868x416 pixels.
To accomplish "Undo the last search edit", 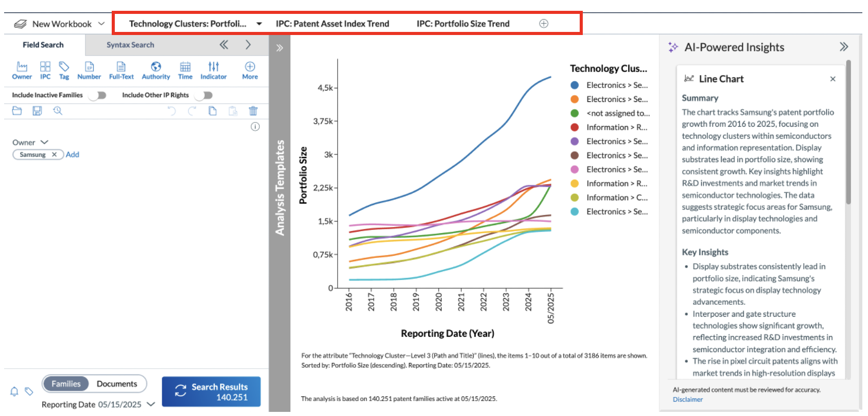I will pyautogui.click(x=171, y=111).
